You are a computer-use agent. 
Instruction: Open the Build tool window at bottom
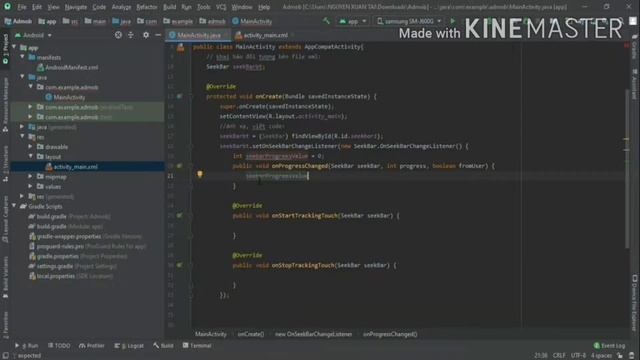click(x=163, y=346)
